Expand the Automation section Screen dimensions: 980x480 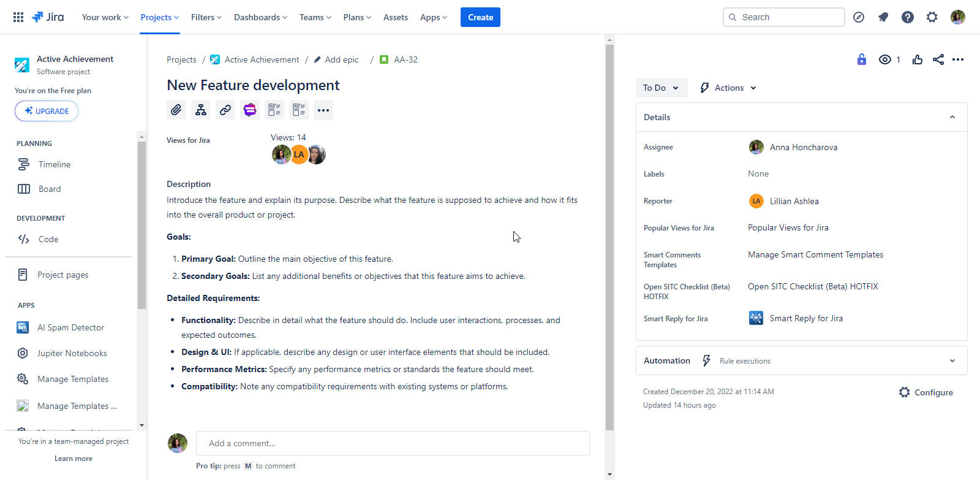point(952,361)
